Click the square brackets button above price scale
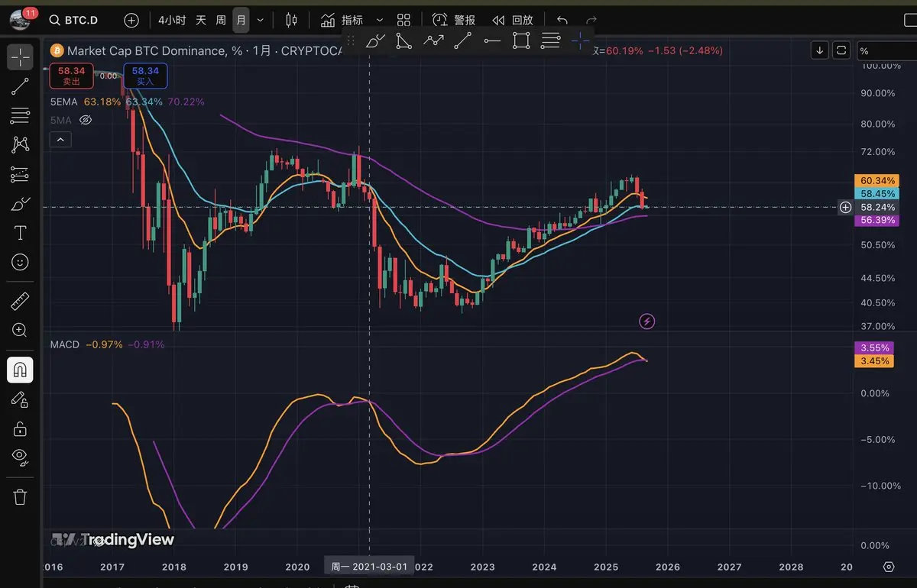917x588 pixels. (841, 50)
